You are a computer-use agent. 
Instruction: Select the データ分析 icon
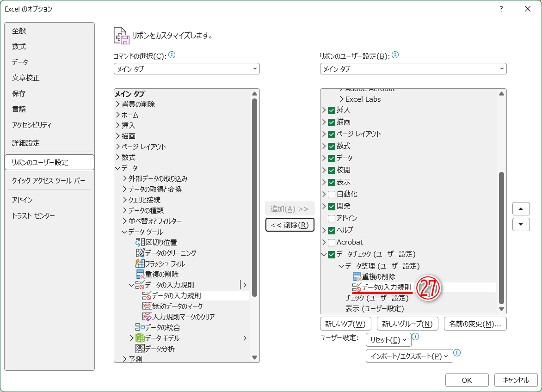click(140, 349)
